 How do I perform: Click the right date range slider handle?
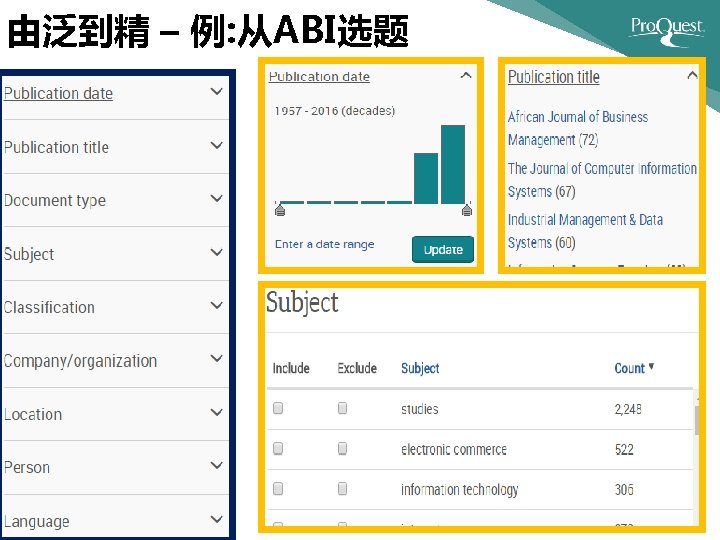[x=467, y=210]
